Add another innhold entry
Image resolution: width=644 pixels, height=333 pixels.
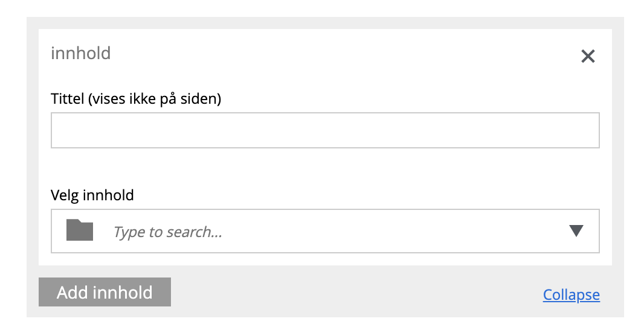(105, 293)
